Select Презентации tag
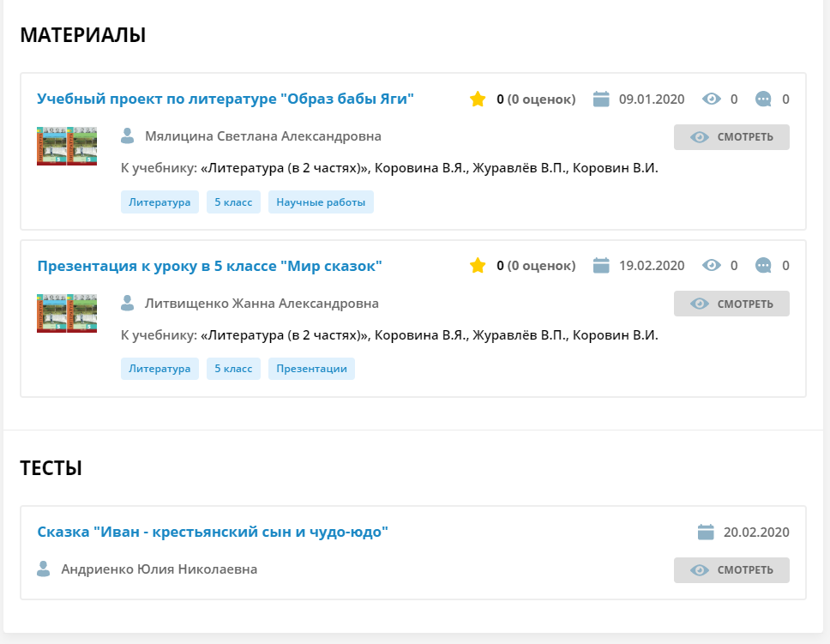830x644 pixels. [x=311, y=369]
